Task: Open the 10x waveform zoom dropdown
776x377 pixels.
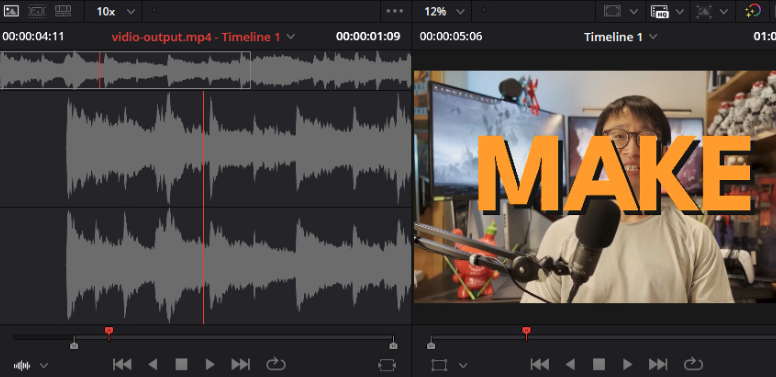Action: click(x=116, y=11)
